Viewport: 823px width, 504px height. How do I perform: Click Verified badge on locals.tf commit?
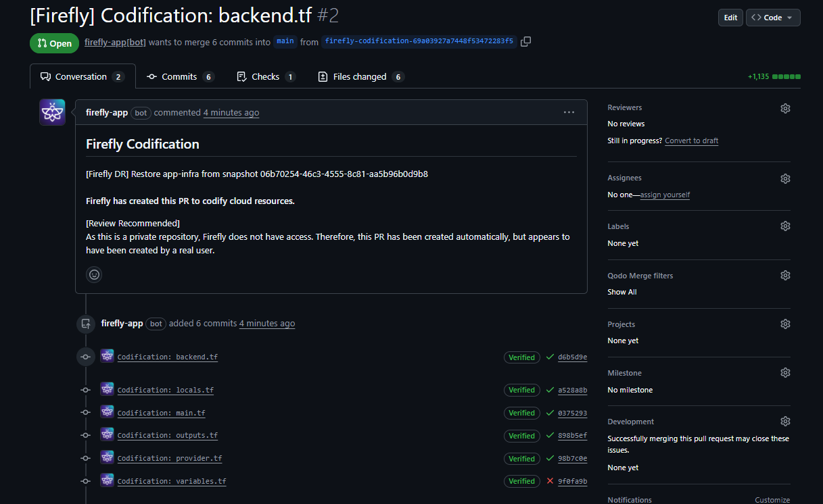coord(522,390)
